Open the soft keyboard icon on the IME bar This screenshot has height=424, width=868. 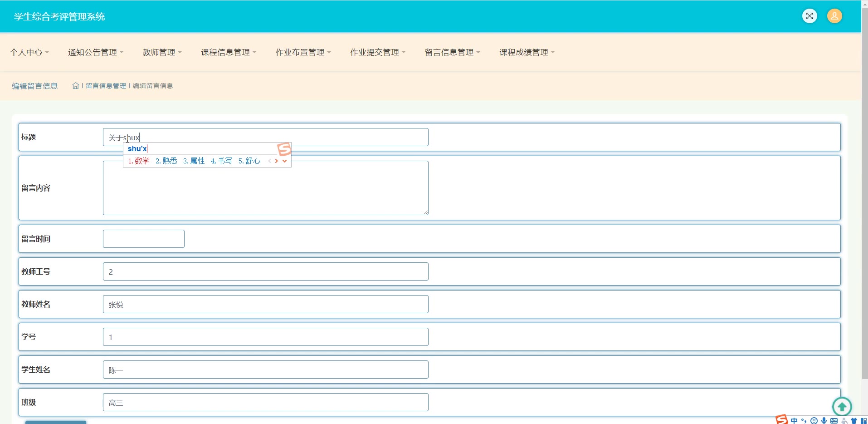point(834,421)
